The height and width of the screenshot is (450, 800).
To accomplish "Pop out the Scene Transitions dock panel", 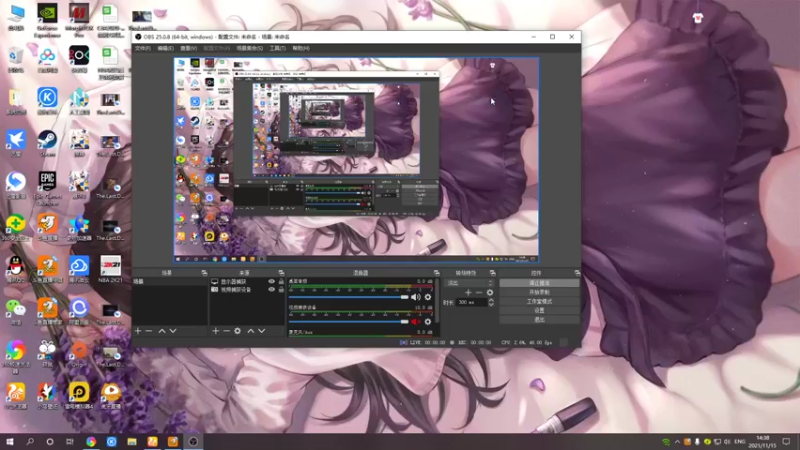I will pos(492,273).
